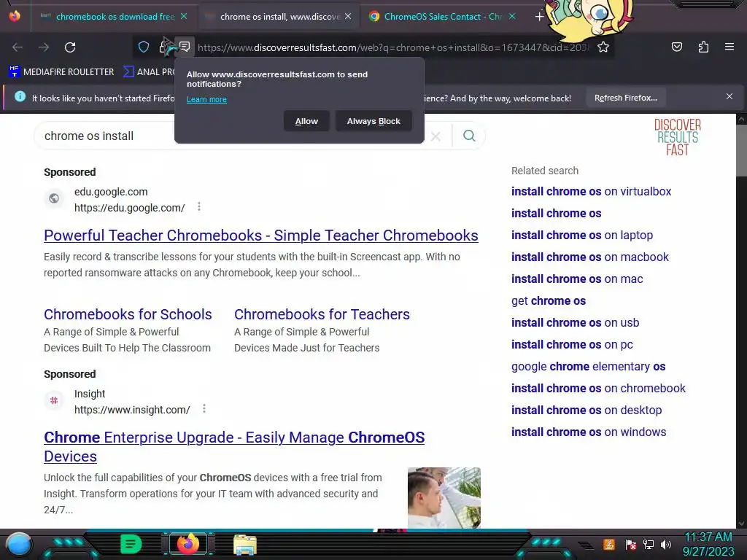
Task: Click the Insight ad thumbnail image
Action: [x=444, y=497]
